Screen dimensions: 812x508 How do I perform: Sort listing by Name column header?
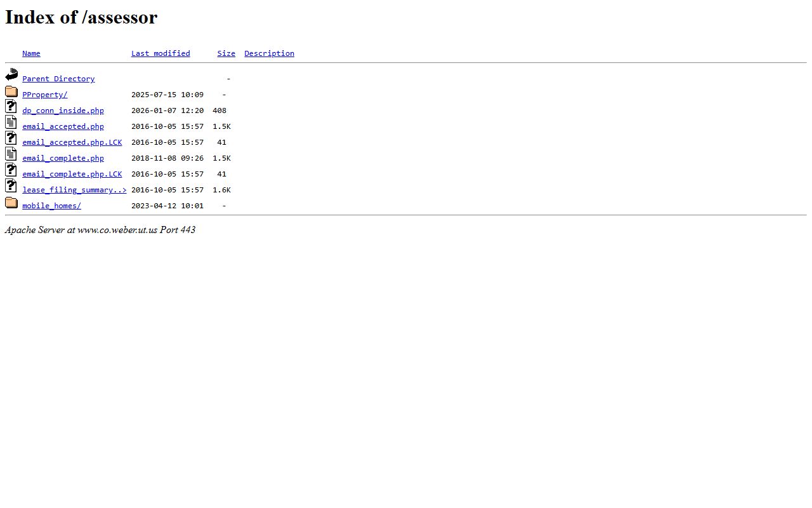click(31, 53)
